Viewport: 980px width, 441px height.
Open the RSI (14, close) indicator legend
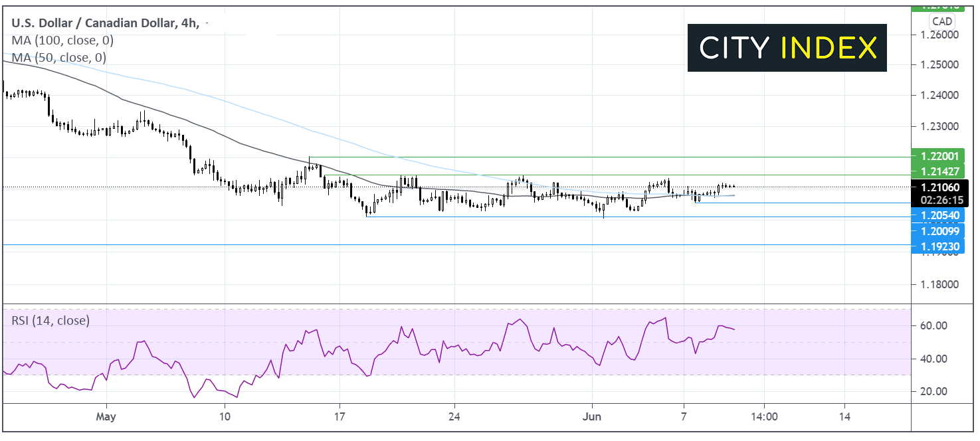tap(50, 320)
